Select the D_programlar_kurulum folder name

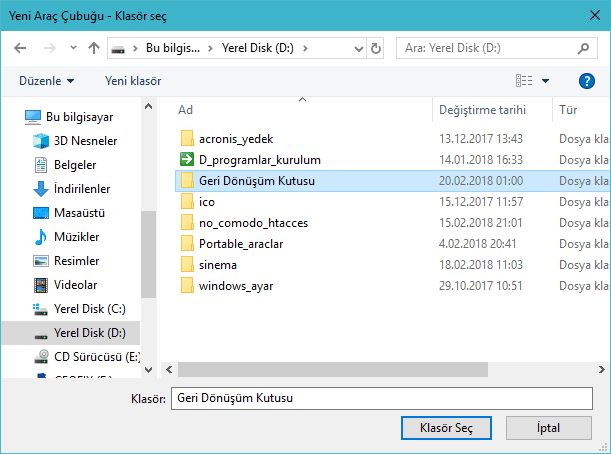pos(260,160)
